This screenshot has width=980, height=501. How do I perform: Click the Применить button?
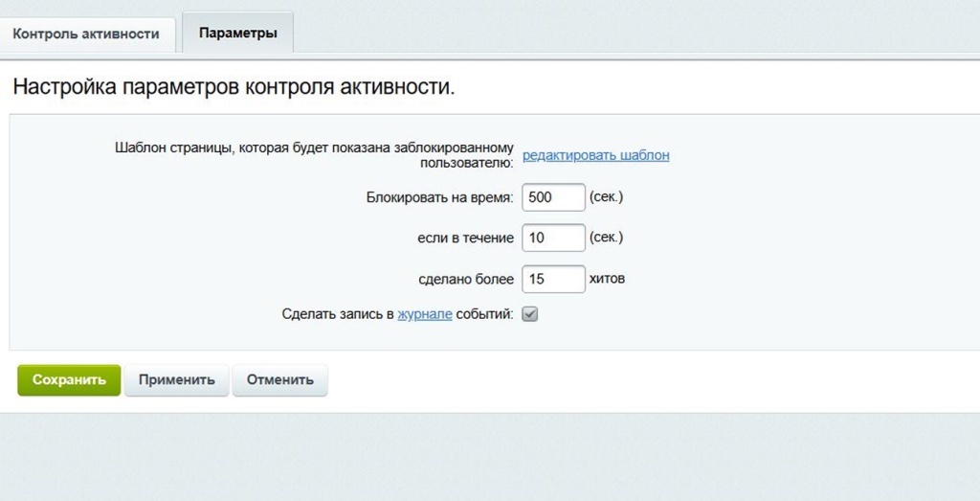point(176,379)
